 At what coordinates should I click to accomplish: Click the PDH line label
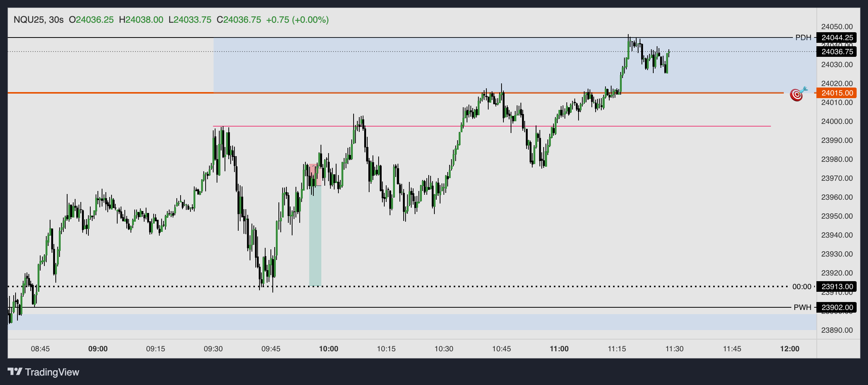803,38
